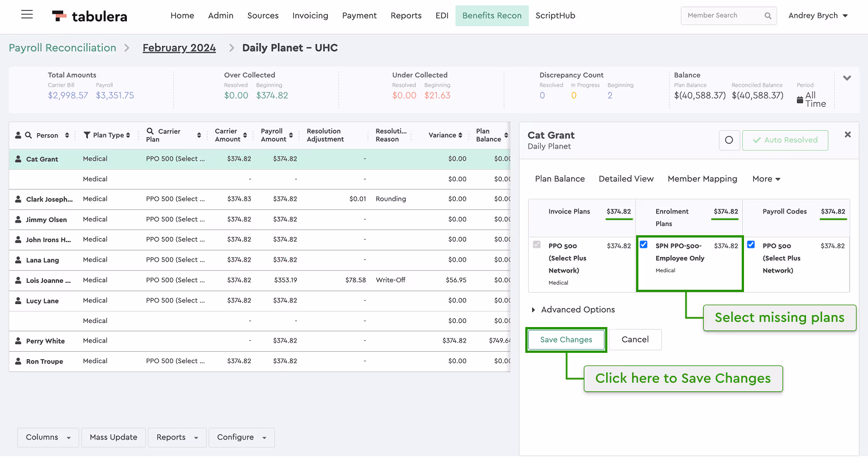Switch to Plan Balance tab
The width and height of the screenshot is (868, 459).
coord(560,179)
